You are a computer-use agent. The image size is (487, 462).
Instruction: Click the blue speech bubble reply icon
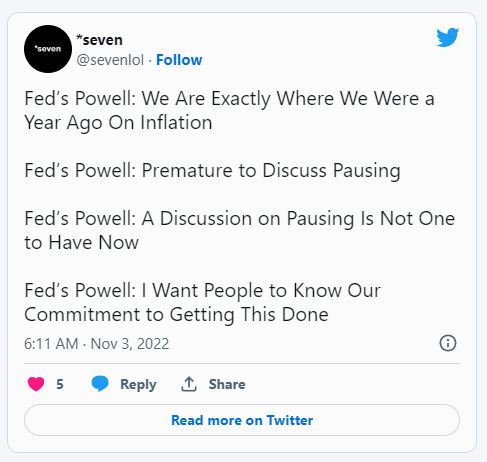click(x=100, y=383)
